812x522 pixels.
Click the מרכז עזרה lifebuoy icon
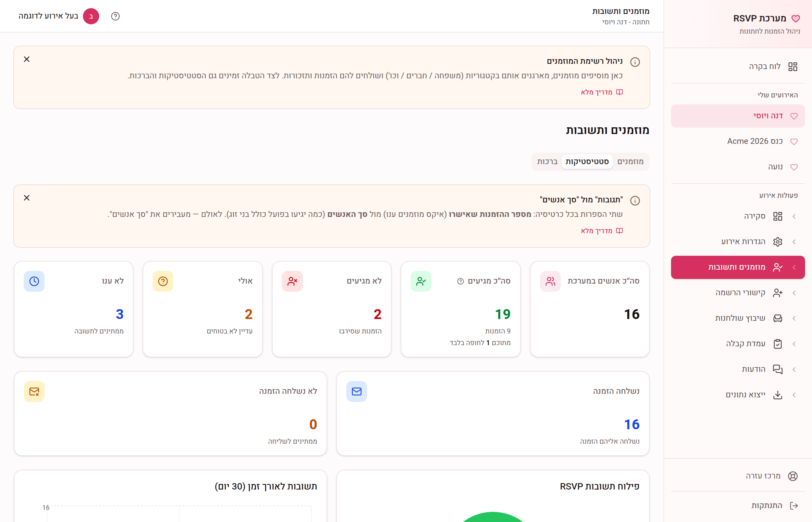point(793,476)
